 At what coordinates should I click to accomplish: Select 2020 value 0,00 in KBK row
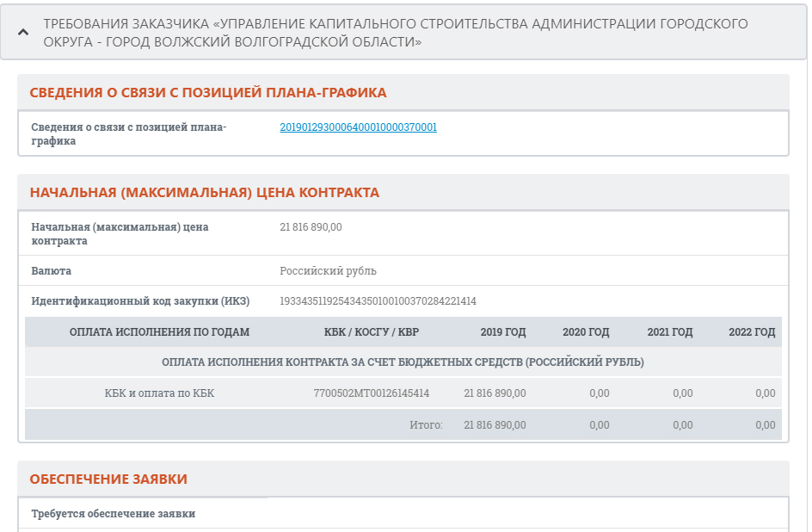point(600,393)
